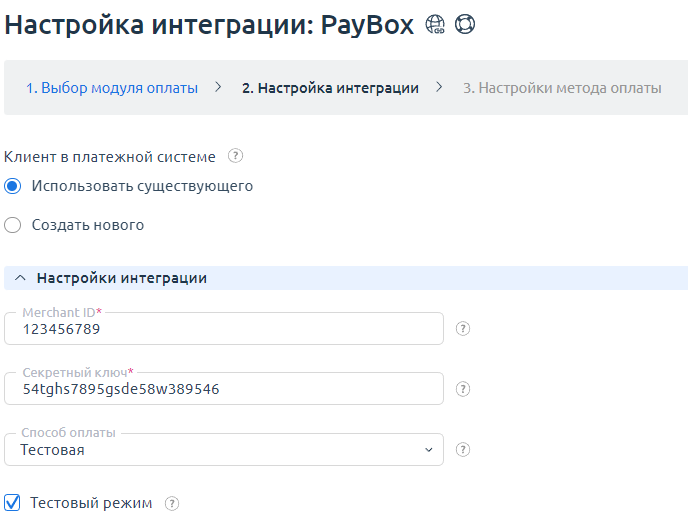Open help tooltip for Секретный ключ field
This screenshot has width=688, height=523.
pos(463,389)
